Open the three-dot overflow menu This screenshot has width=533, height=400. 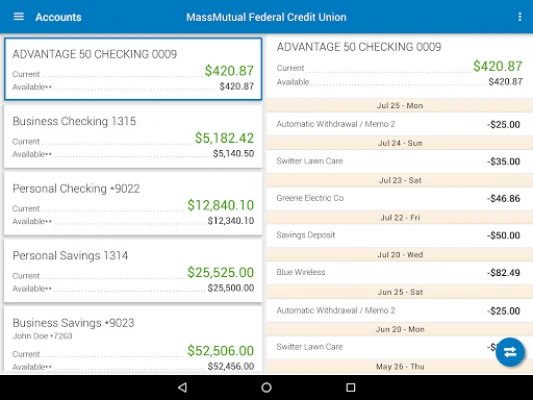519,17
